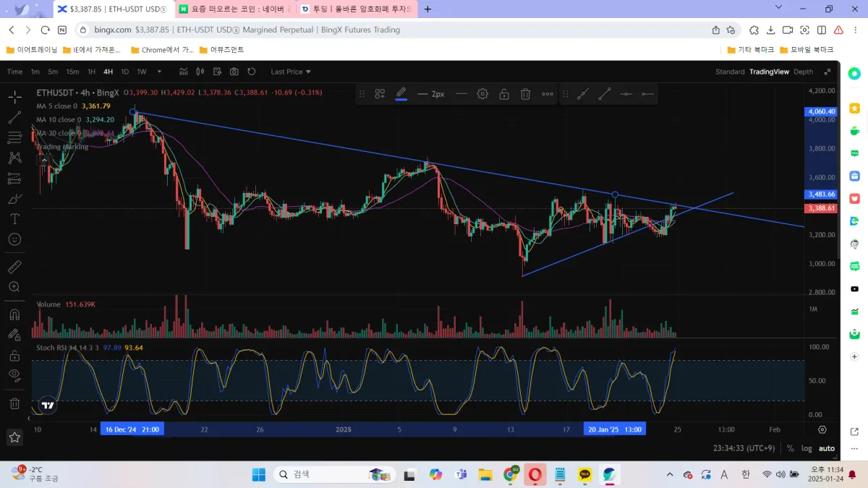Delete selected line with trash icon
The width and height of the screenshot is (868, 488).
point(526,94)
